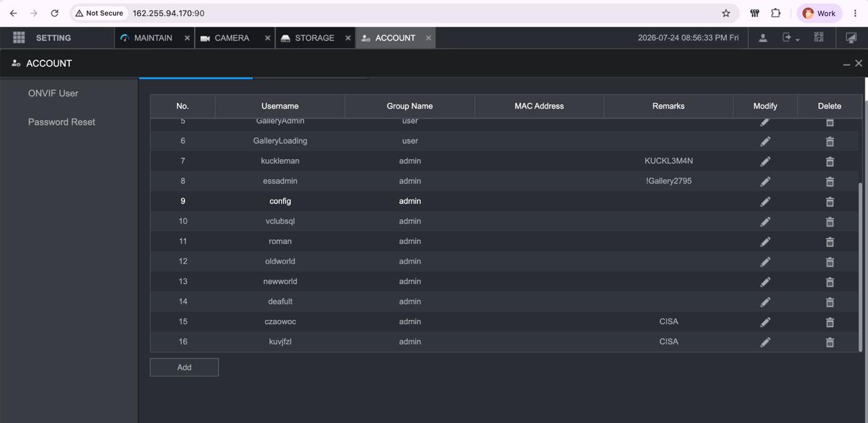Click the modify pencil for roman

(x=765, y=242)
